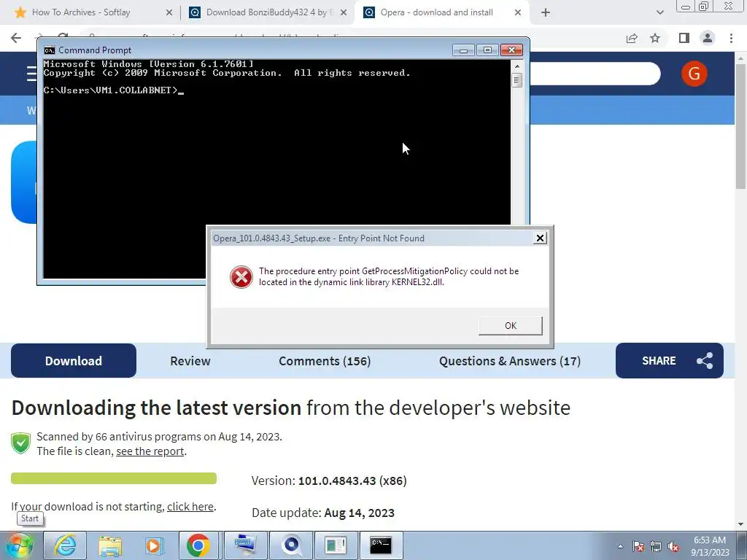Close the Command Prompt window
This screenshot has width=747, height=560.
click(511, 50)
